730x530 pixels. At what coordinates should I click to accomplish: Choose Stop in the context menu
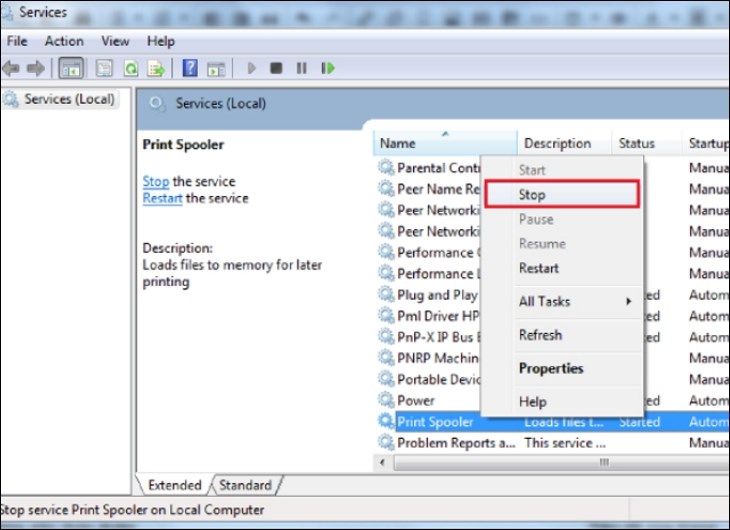561,195
